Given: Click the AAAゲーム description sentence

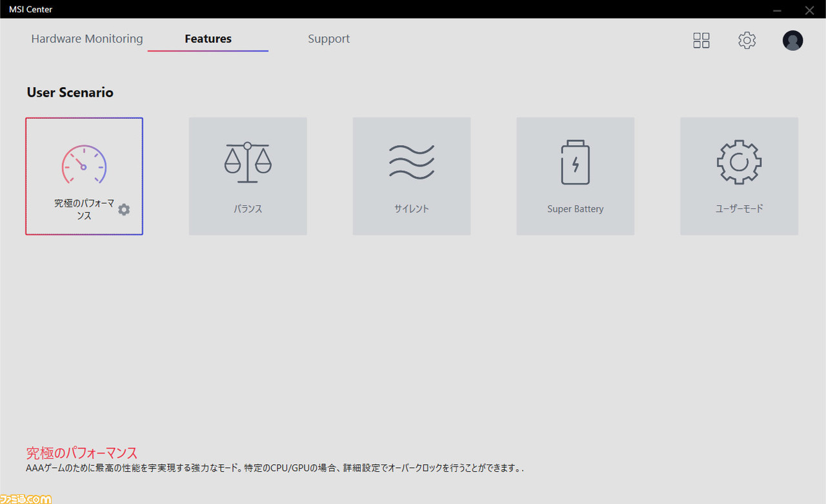Looking at the screenshot, I should pos(275,469).
